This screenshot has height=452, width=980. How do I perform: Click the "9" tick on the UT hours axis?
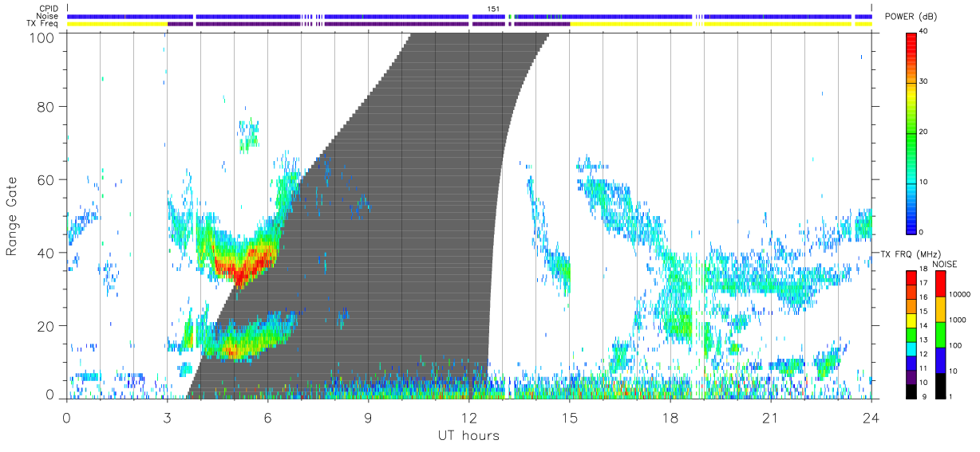point(369,416)
